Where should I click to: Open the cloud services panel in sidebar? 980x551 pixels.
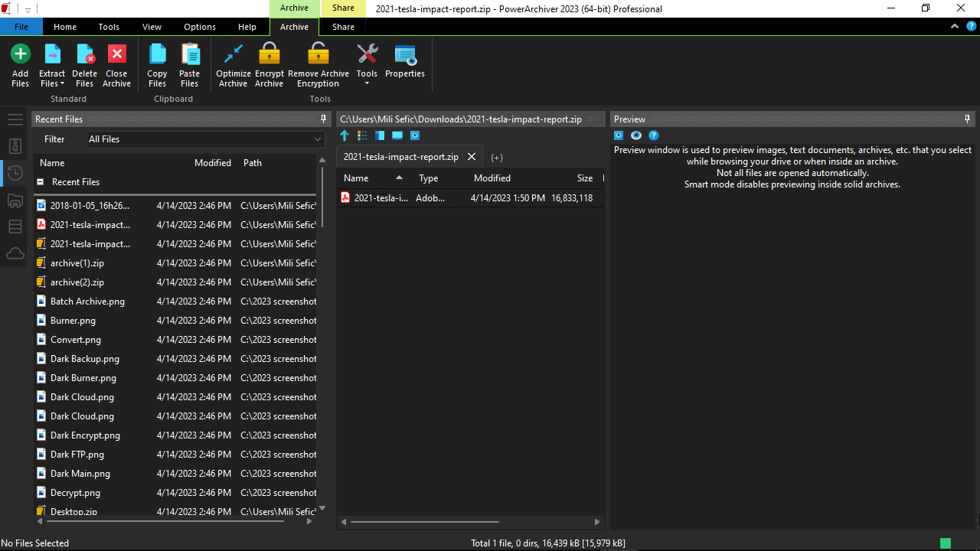15,253
